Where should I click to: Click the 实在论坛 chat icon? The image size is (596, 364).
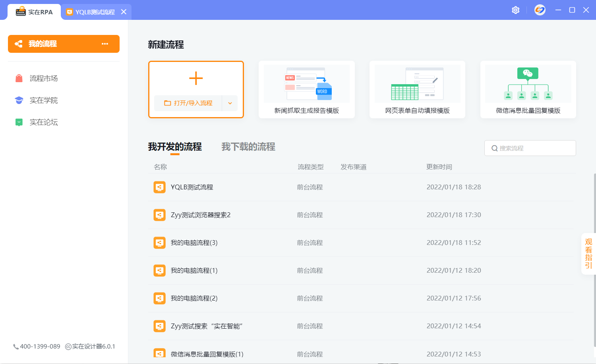coord(19,122)
